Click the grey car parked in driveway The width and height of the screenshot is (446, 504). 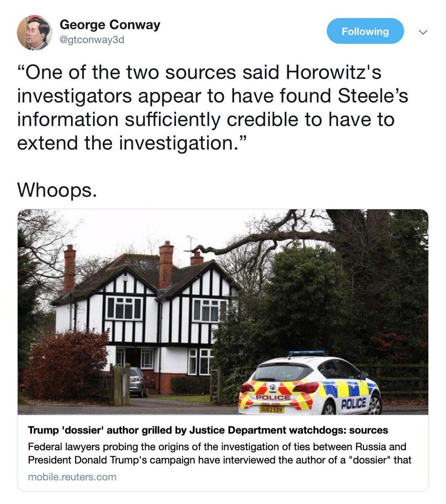(138, 381)
